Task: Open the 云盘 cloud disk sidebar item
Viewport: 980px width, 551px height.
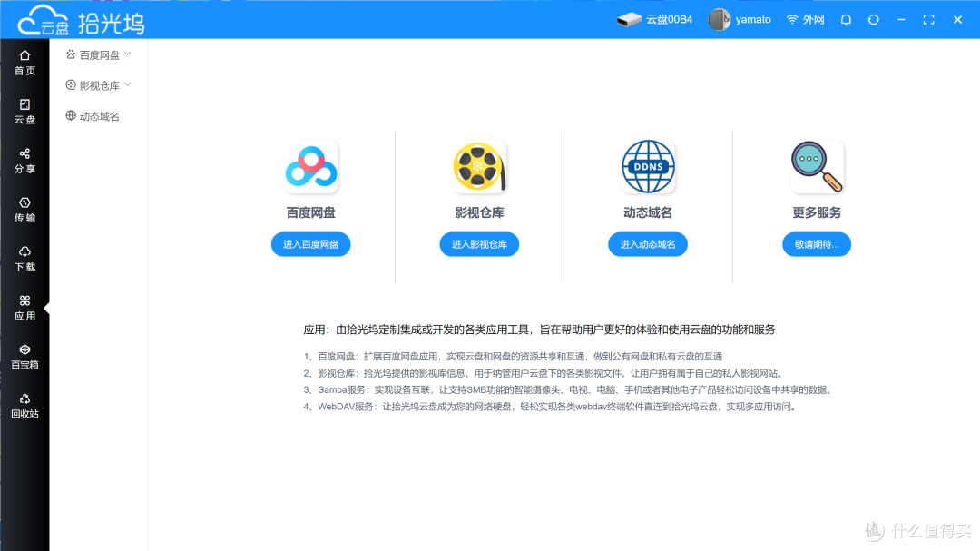Action: (24, 112)
